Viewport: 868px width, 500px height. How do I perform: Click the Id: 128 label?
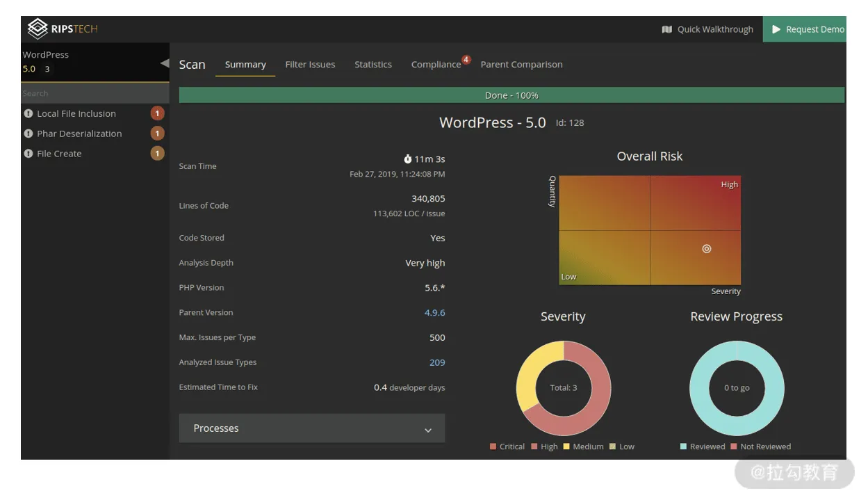point(570,123)
